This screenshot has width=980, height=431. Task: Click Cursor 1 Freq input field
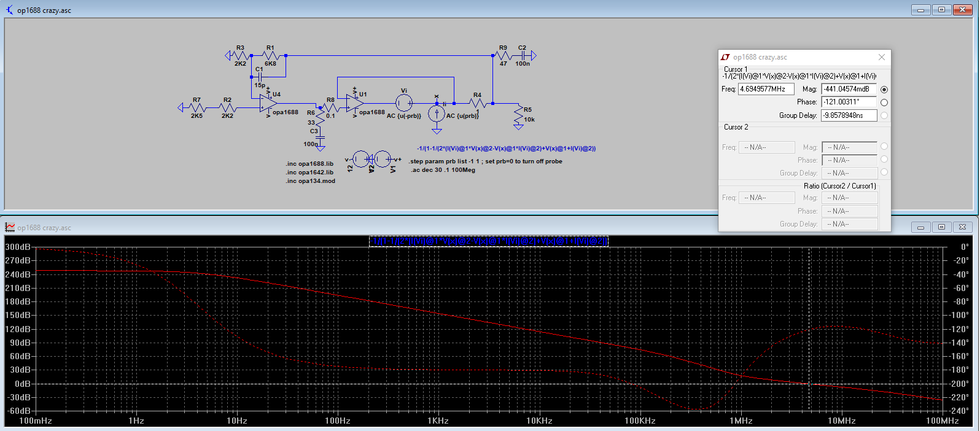[766, 89]
